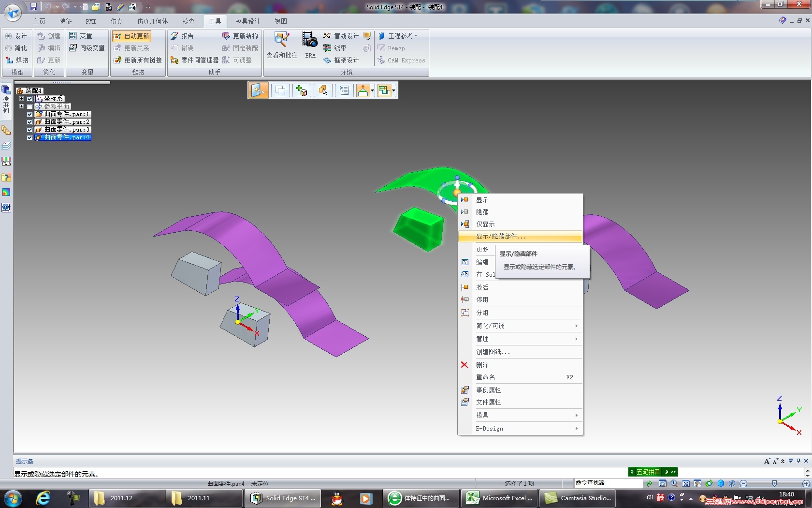Click the blue shaded cube view icon
The image size is (812, 508).
coord(721,483)
